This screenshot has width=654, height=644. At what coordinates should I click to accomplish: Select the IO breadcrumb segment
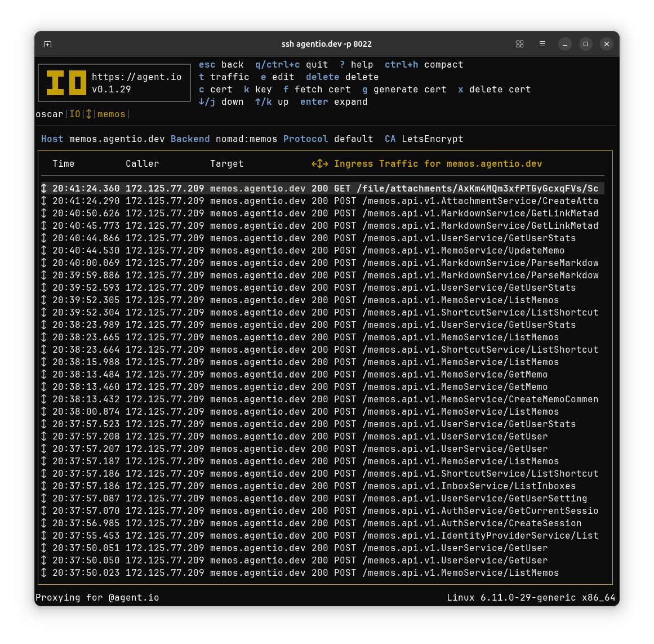[75, 114]
